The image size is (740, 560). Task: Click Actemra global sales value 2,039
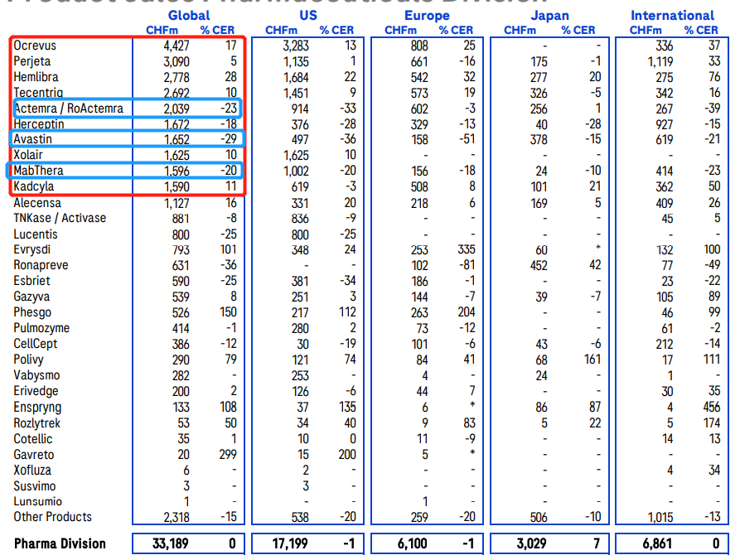tap(176, 109)
